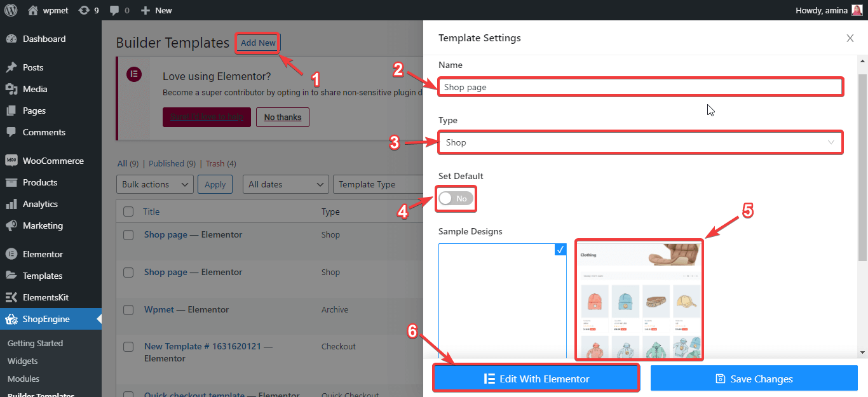Check the New Template # 1631620121 checkbox
The image size is (868, 397).
pos(128,347)
